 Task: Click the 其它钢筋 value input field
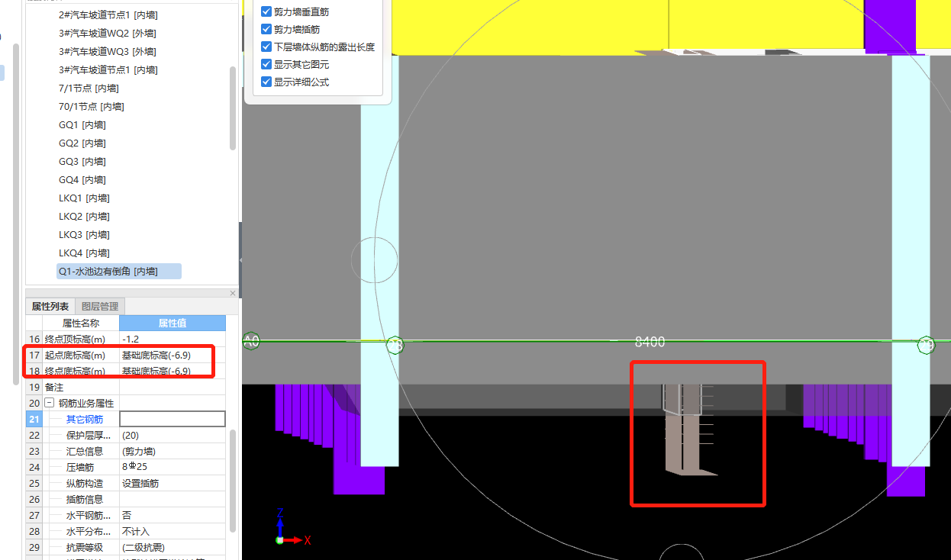(x=172, y=419)
